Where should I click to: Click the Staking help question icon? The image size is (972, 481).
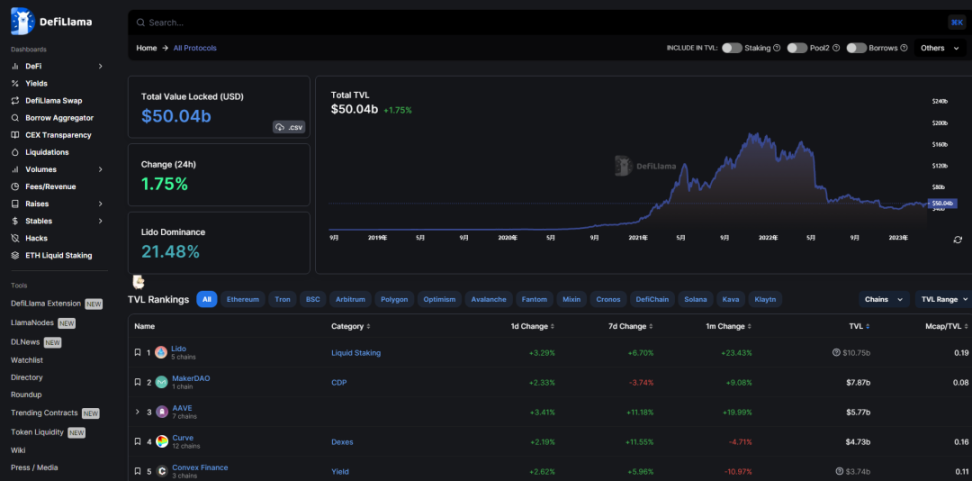776,48
